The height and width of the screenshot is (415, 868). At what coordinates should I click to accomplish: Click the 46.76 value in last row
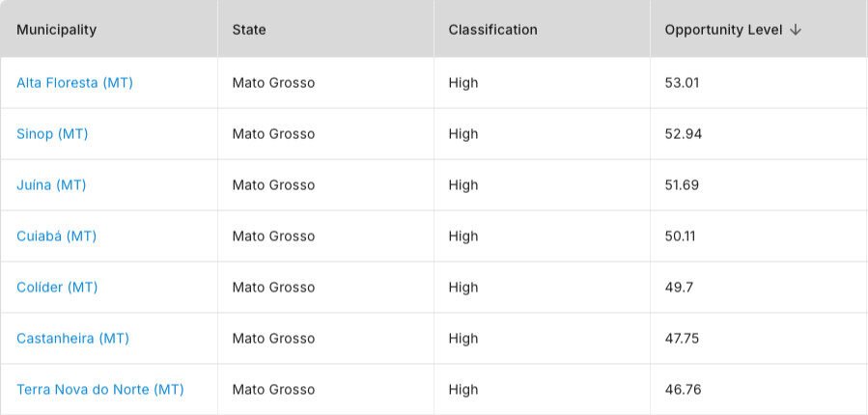tap(683, 390)
